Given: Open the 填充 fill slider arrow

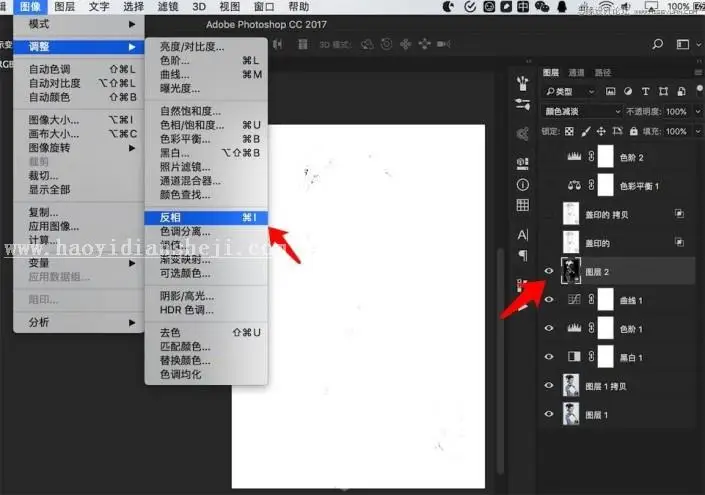Looking at the screenshot, I should click(698, 131).
